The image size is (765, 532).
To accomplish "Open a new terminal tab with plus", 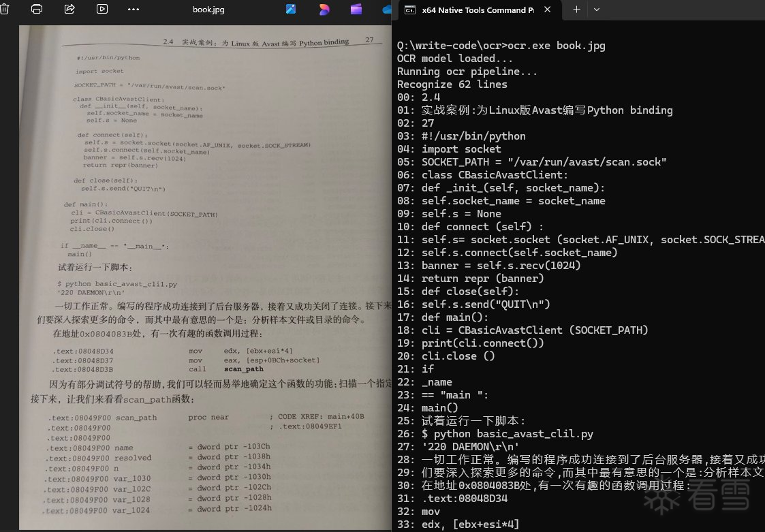I will click(x=576, y=10).
